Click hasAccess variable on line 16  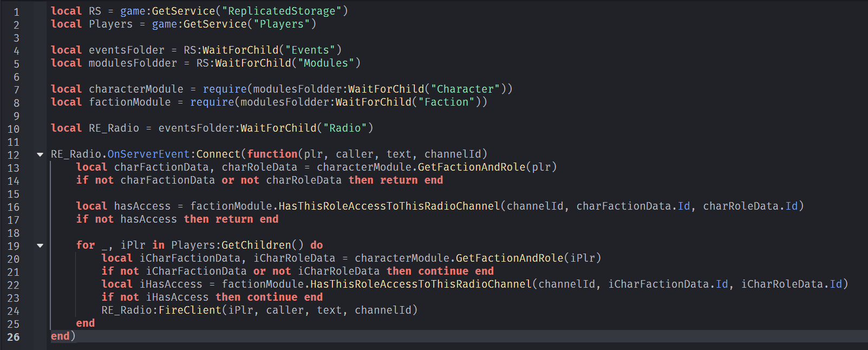pyautogui.click(x=142, y=206)
